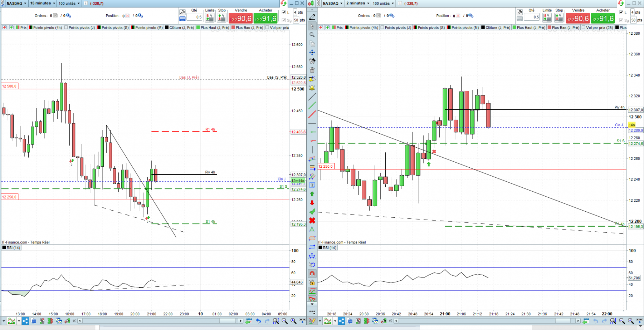Screen dimensions: 644x330
Task: Toggle the L checkbox on left order panel
Action: [284, 13]
